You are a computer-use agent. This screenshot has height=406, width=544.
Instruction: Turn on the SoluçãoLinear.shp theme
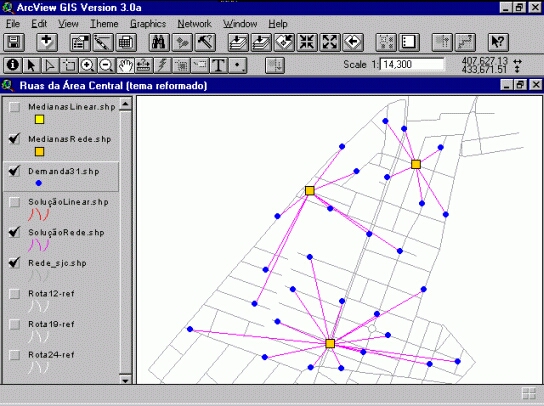15,202
